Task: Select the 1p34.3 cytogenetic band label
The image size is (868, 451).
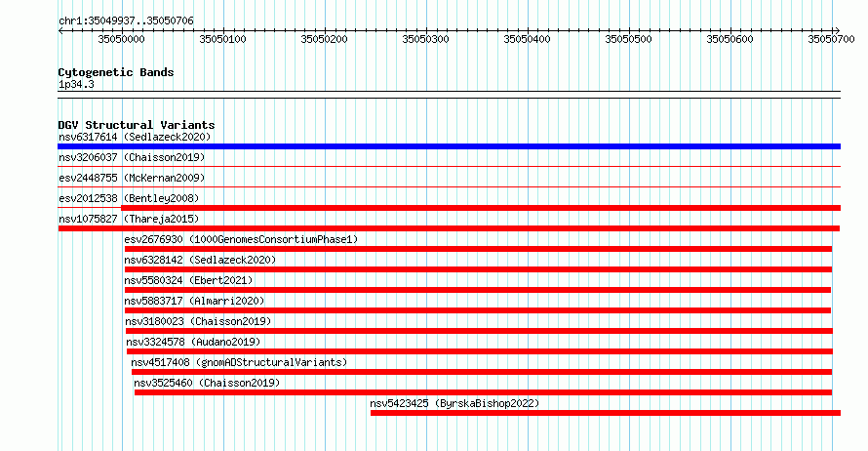Action: pos(76,84)
